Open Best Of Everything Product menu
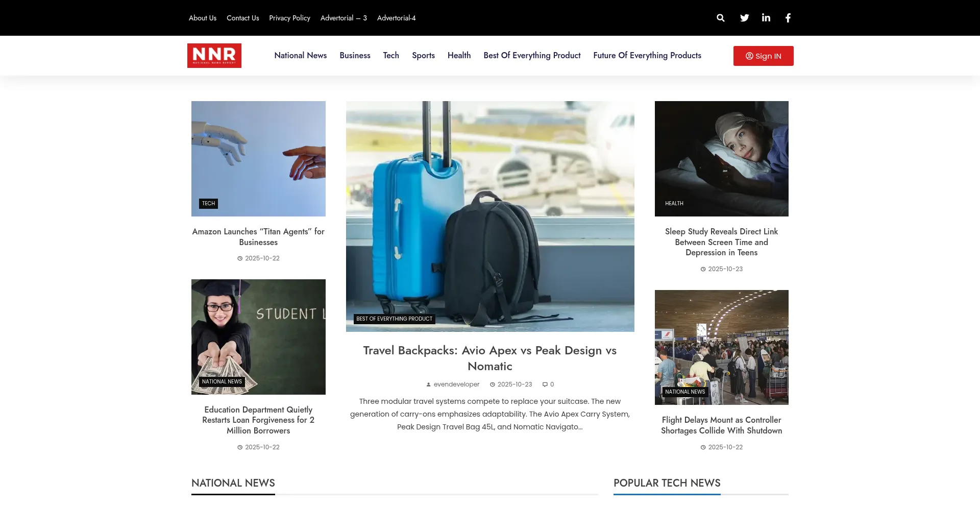Viewport: 980px width, 507px height. click(x=532, y=55)
